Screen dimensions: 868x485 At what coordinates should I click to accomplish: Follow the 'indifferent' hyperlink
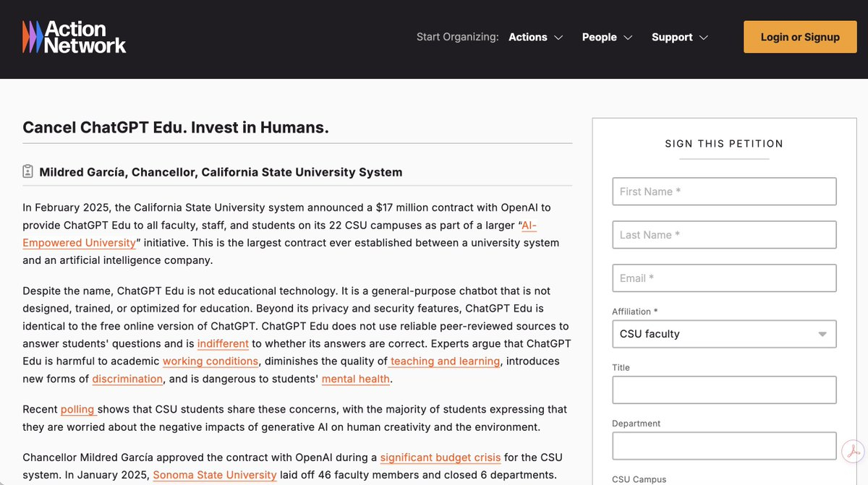coord(223,343)
